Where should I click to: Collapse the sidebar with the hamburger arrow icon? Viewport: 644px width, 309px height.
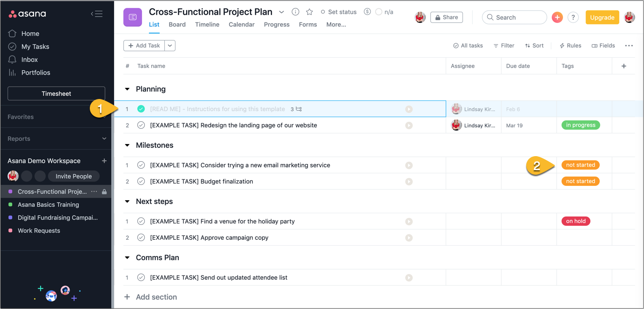96,14
